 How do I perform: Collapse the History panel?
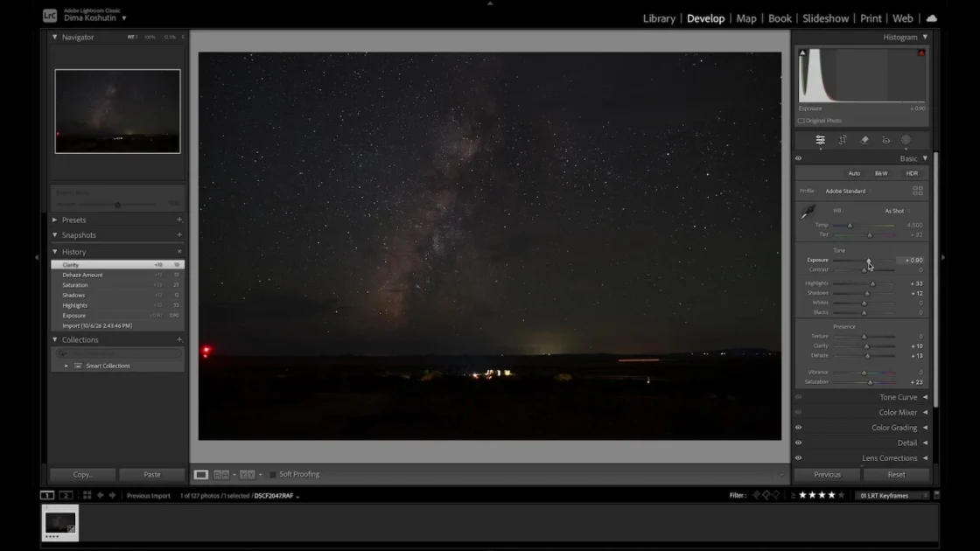55,252
